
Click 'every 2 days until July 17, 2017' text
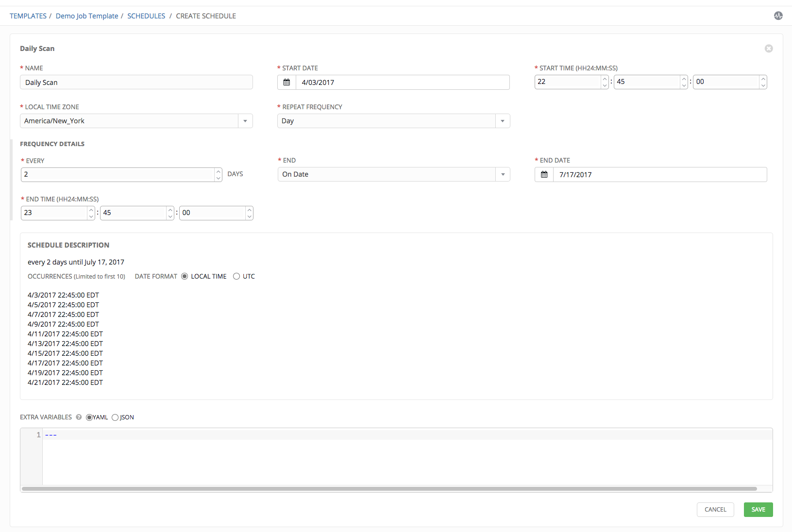76,262
